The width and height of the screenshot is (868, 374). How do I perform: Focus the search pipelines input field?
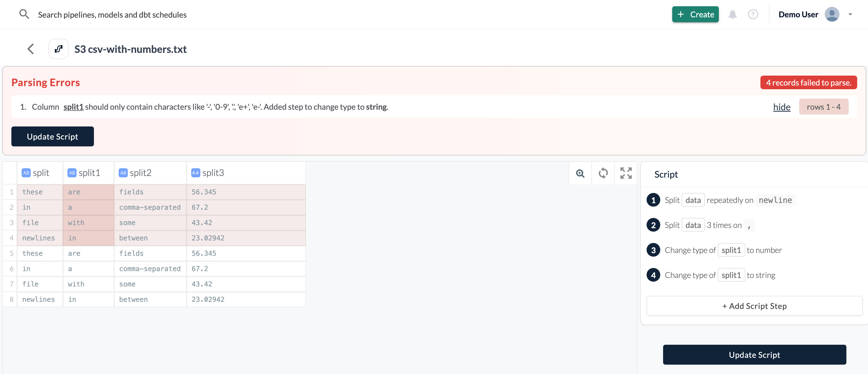112,14
